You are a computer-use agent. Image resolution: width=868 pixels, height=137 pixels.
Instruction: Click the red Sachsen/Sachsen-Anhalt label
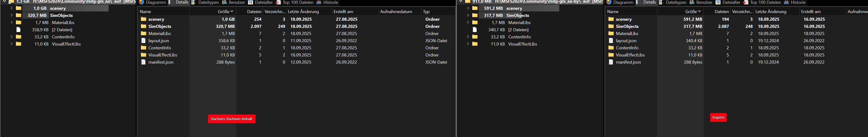pyautogui.click(x=231, y=119)
